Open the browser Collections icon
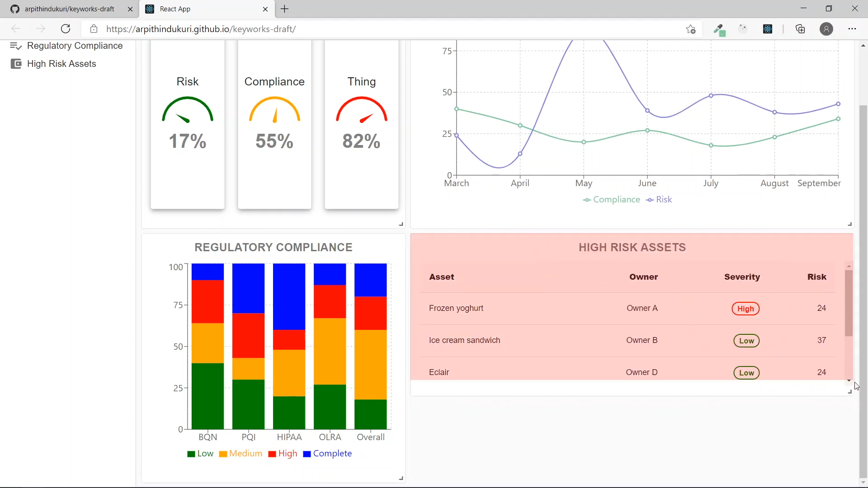The height and width of the screenshot is (488, 868). (801, 29)
